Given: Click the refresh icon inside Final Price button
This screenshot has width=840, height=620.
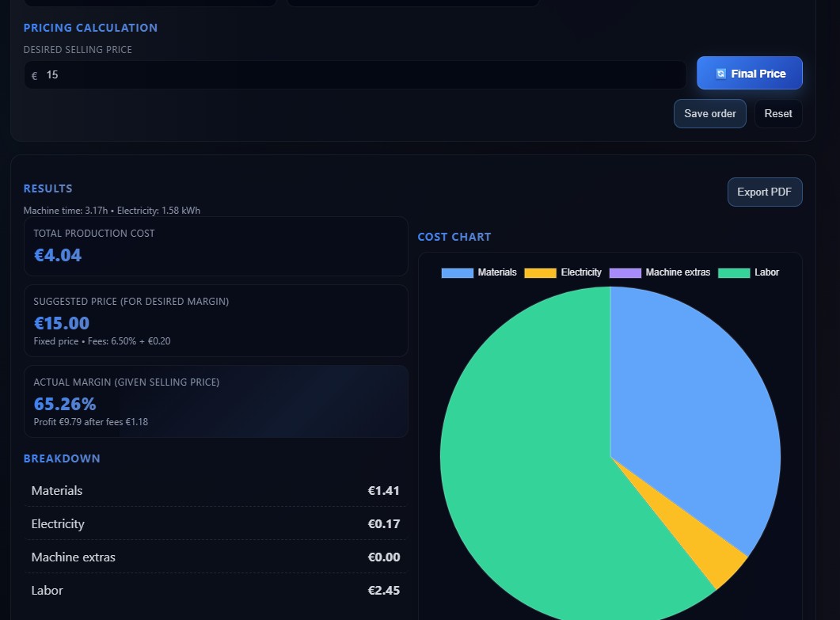Looking at the screenshot, I should pos(720,73).
